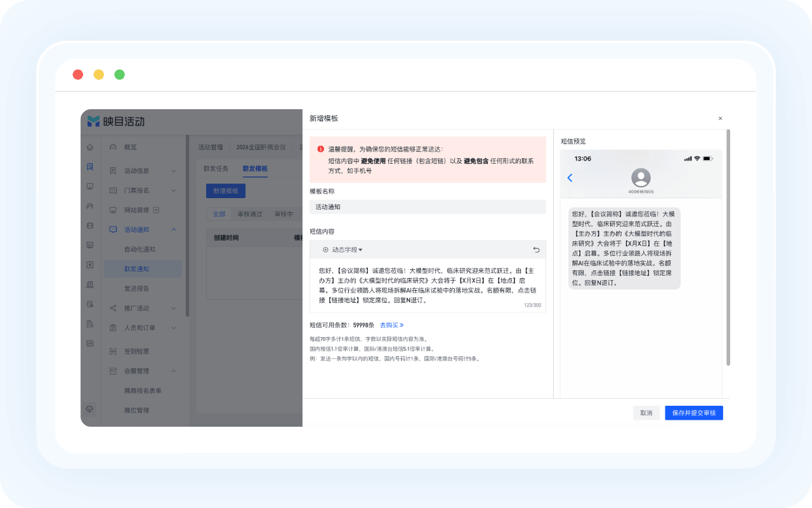Click the 新增模板 button
Image resolution: width=812 pixels, height=508 pixels.
[226, 190]
